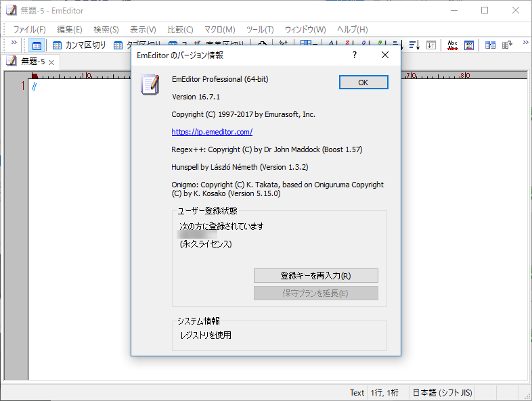The width and height of the screenshot is (532, 401).
Task: Click the 1行, 1桁 position in status bar
Action: coord(384,393)
